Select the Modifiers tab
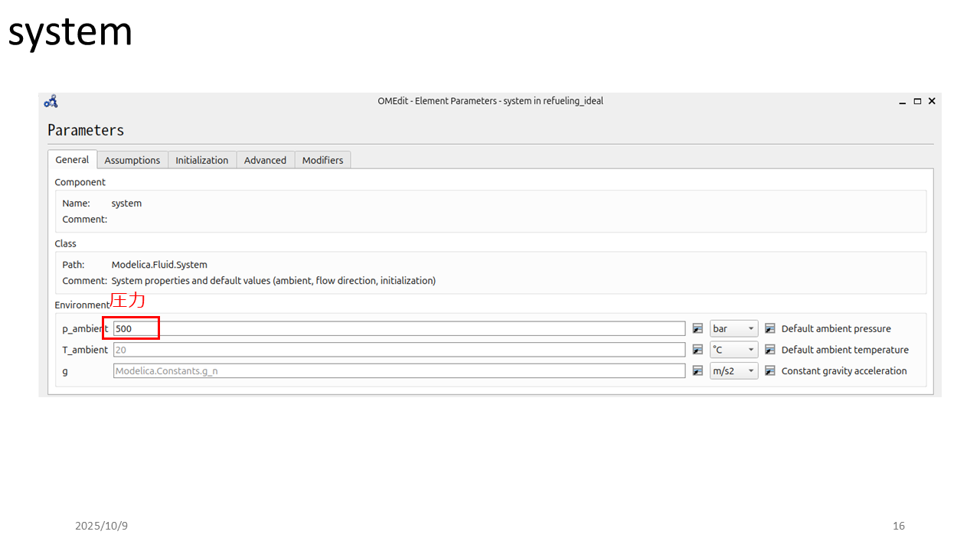Image resolution: width=980 pixels, height=551 pixels. (322, 160)
